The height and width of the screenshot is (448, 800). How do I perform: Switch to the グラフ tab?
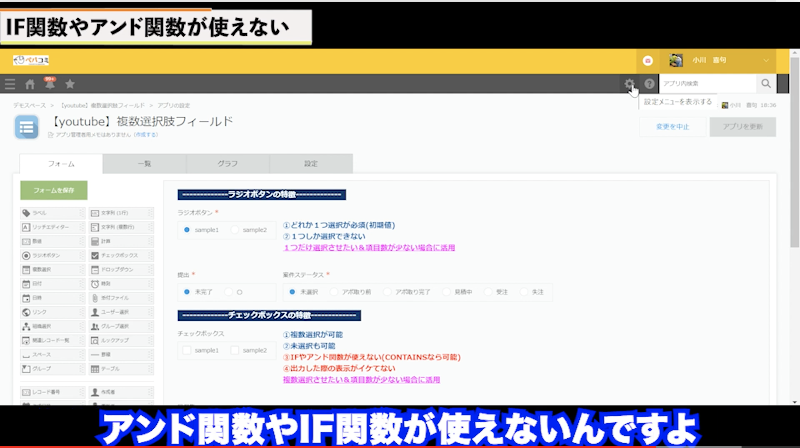[x=228, y=164]
